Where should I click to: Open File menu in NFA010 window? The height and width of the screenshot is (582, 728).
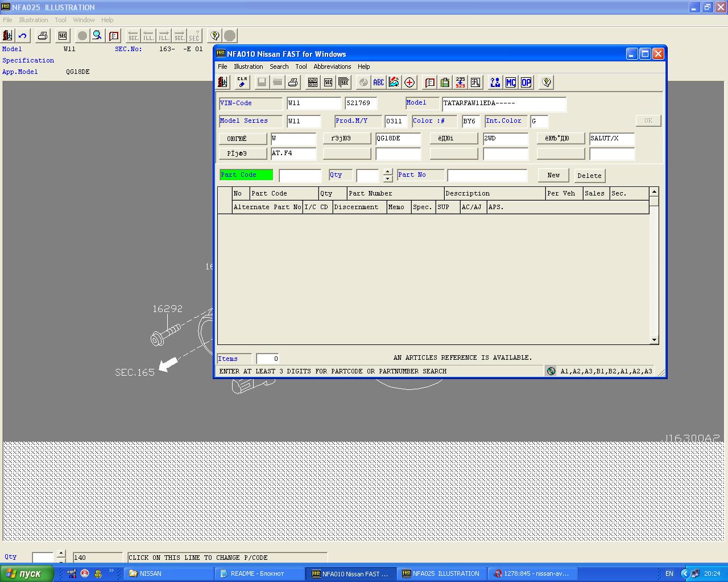coord(222,66)
